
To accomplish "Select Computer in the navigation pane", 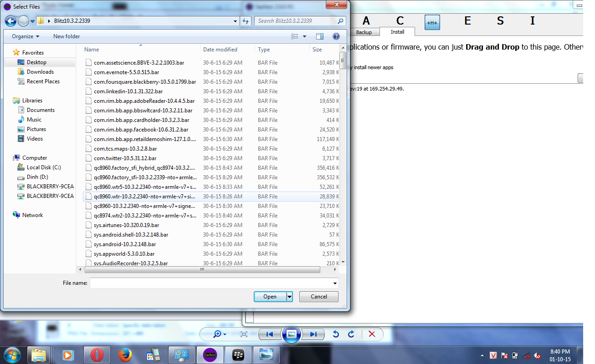I will point(35,158).
